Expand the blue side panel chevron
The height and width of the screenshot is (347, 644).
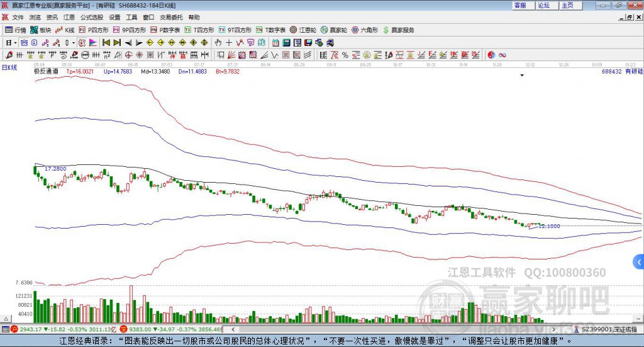click(639, 262)
